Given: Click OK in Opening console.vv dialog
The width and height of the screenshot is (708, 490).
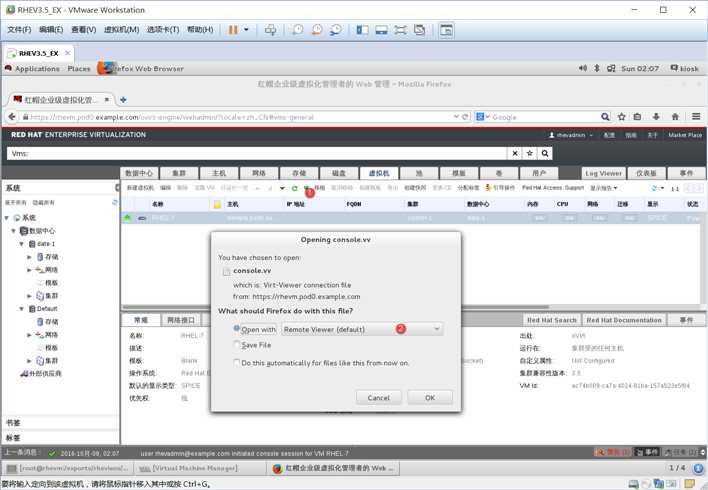Looking at the screenshot, I should 430,398.
